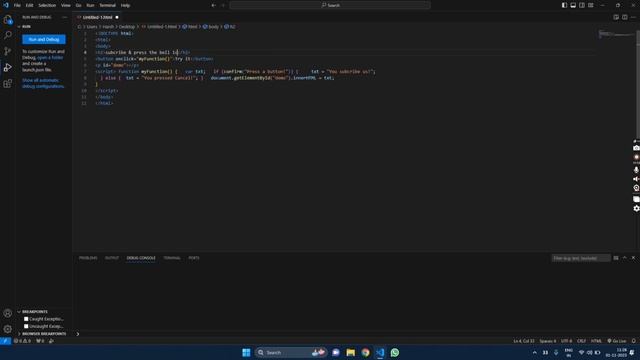Open the Edit menu

click(x=29, y=5)
